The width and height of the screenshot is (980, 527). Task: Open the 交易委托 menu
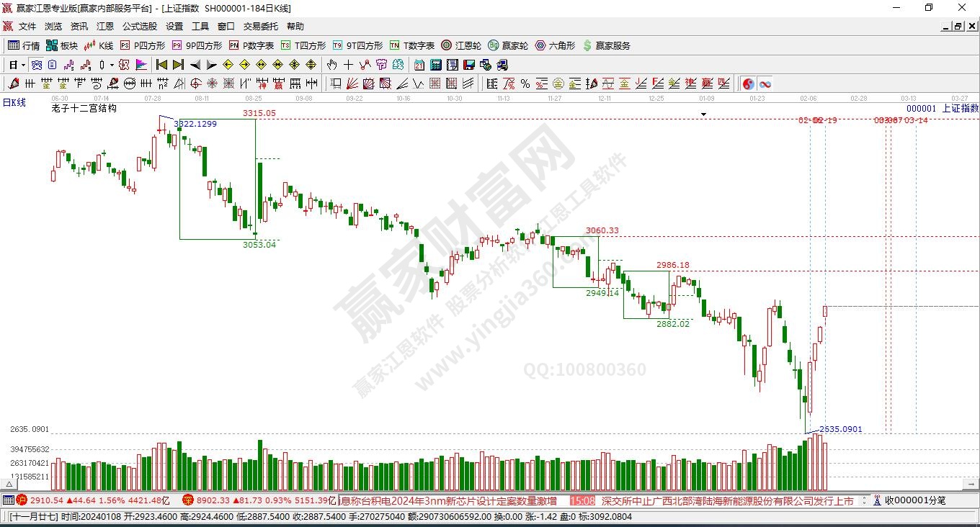[x=260, y=27]
